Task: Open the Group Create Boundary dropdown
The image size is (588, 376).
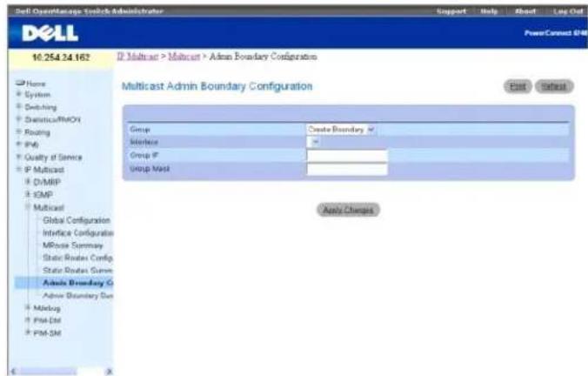Action: click(341, 130)
